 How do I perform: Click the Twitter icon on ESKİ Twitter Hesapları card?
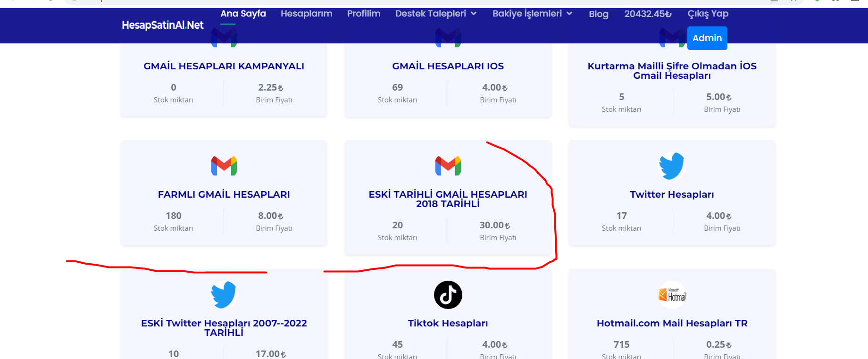tap(224, 295)
